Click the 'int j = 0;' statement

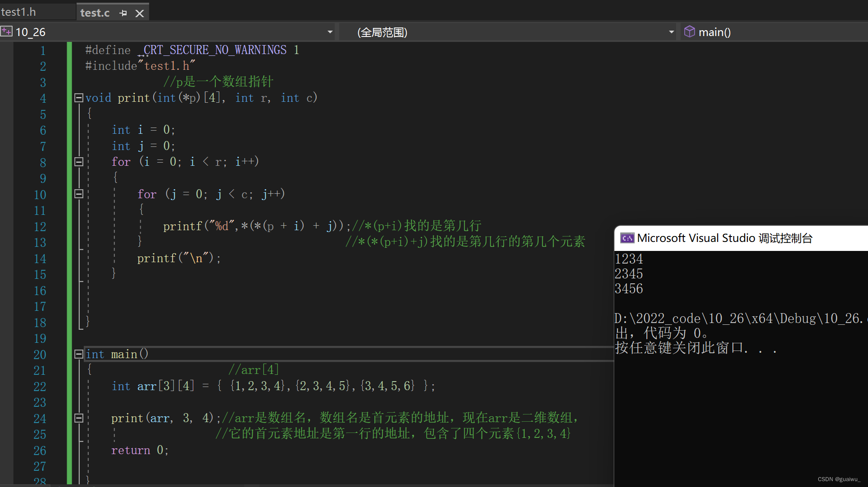pos(143,146)
